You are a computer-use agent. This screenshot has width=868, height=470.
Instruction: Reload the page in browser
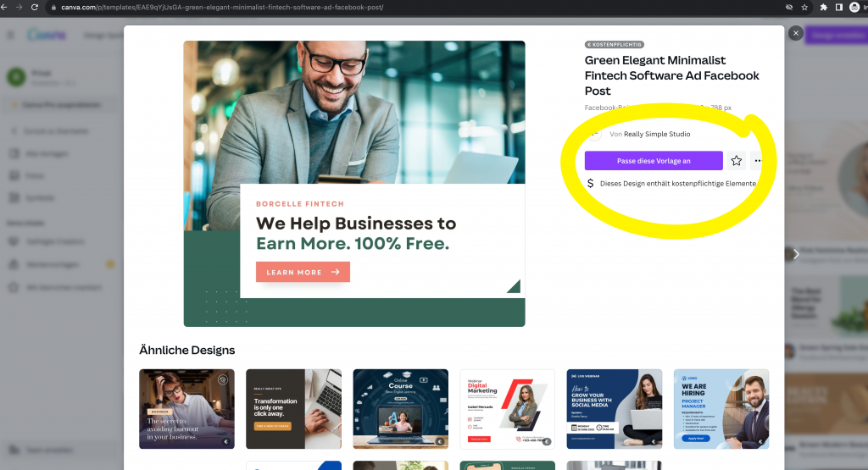coord(34,7)
